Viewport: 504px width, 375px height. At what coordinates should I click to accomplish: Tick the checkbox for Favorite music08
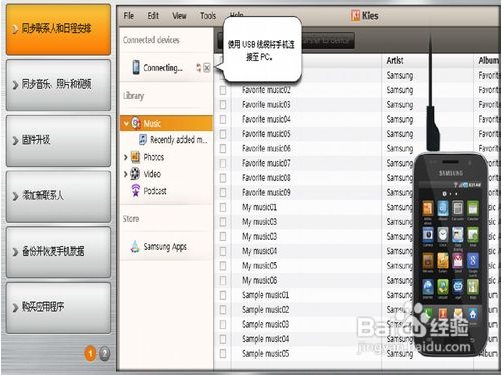(x=223, y=178)
